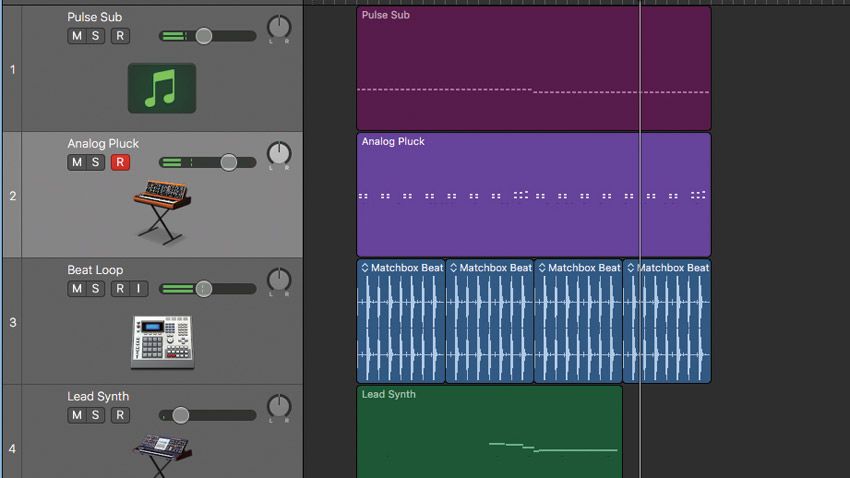Click loop arrows icon on first Matchbox Beat
This screenshot has width=850, height=478.
coord(365,268)
